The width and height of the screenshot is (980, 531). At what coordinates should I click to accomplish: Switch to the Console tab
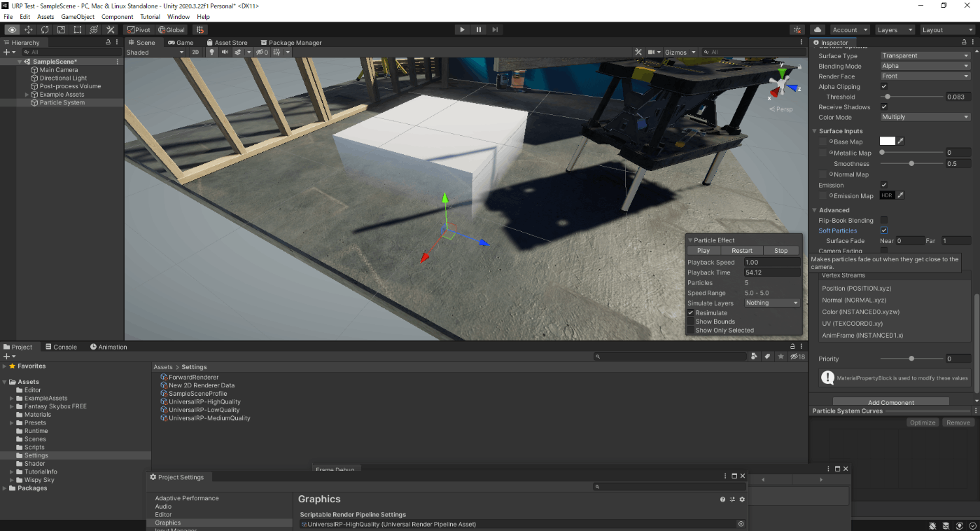point(61,347)
